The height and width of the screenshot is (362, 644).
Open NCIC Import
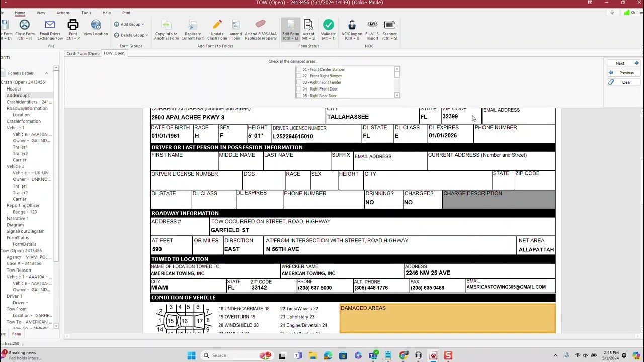coord(352,30)
